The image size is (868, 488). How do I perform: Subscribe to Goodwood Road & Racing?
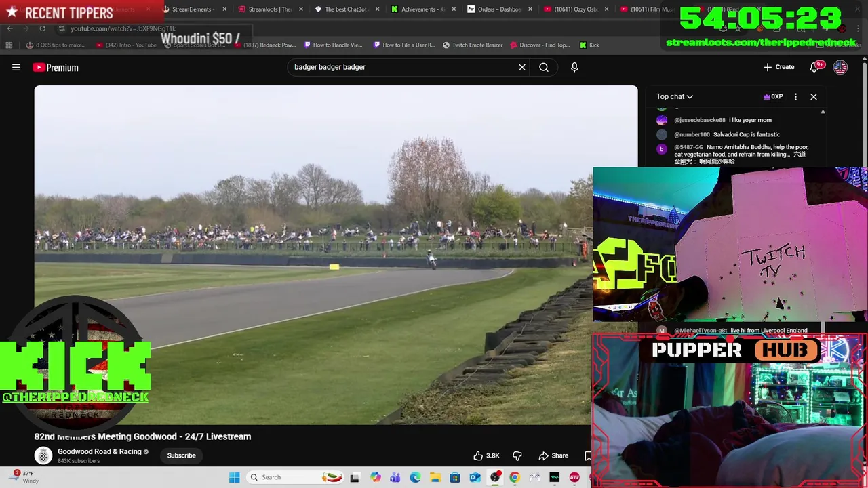click(x=181, y=455)
